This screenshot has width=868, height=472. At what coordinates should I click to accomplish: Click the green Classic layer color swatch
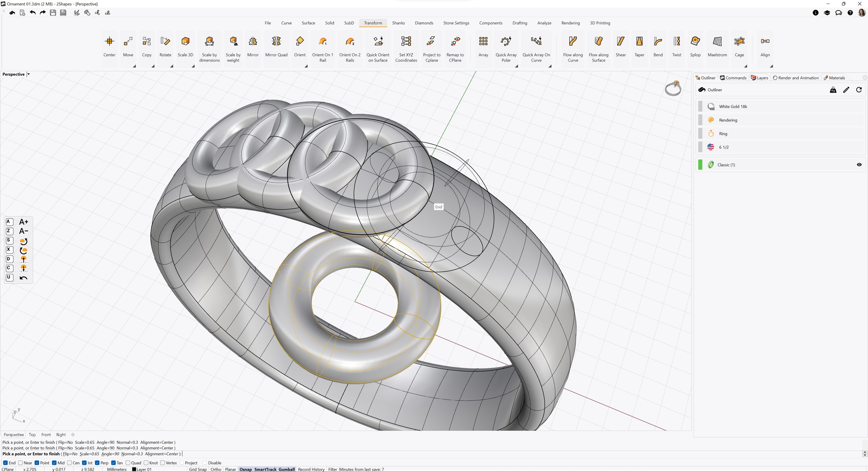pos(700,165)
